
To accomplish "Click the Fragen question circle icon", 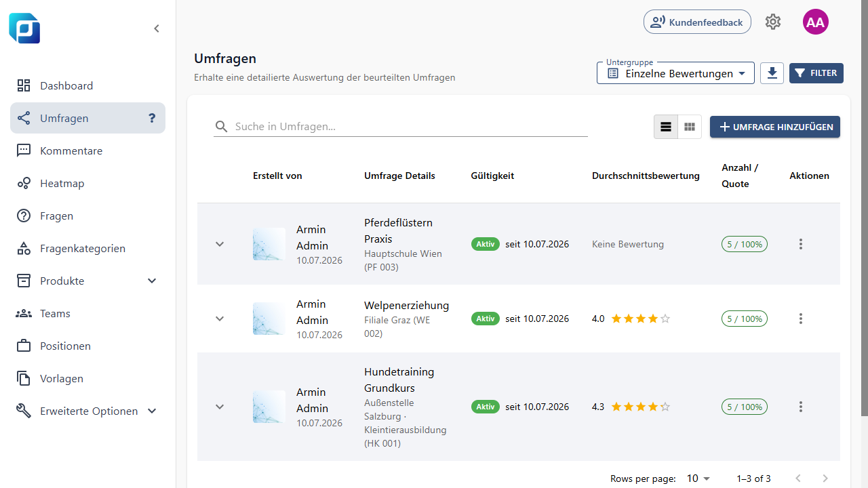I will [24, 216].
